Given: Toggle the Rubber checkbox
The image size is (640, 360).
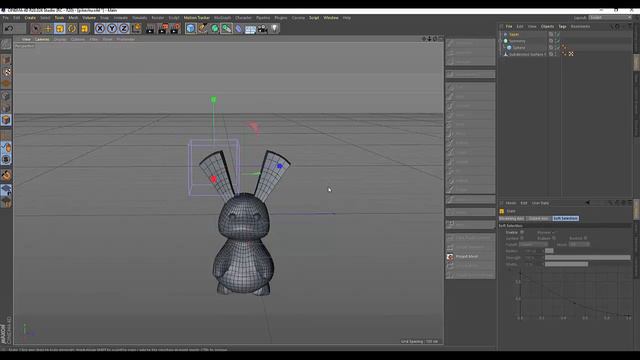Looking at the screenshot, I should point(553,238).
